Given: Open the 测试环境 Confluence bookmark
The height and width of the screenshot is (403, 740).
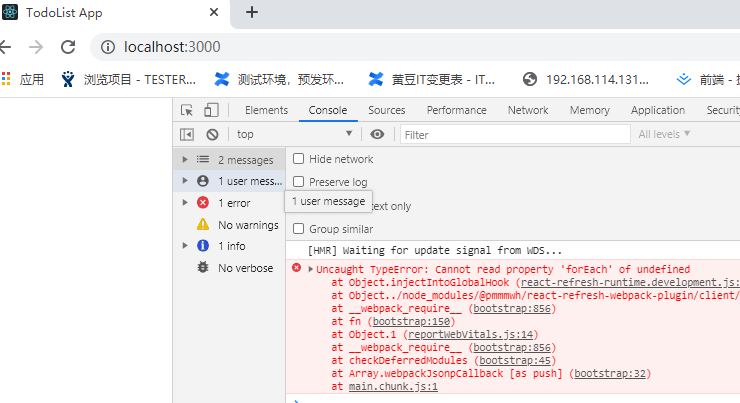Looking at the screenshot, I should (279, 79).
